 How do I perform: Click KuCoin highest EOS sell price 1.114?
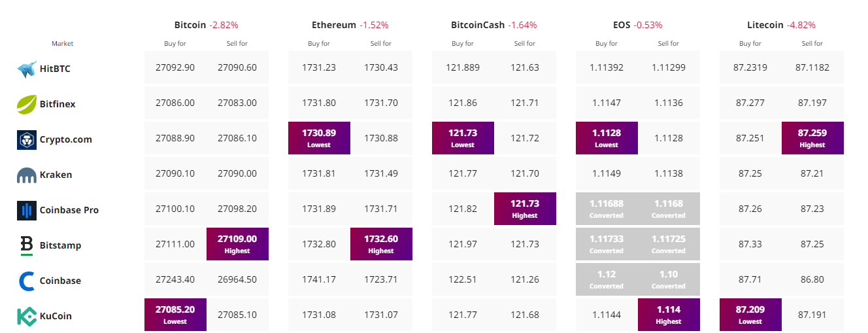pyautogui.click(x=669, y=315)
